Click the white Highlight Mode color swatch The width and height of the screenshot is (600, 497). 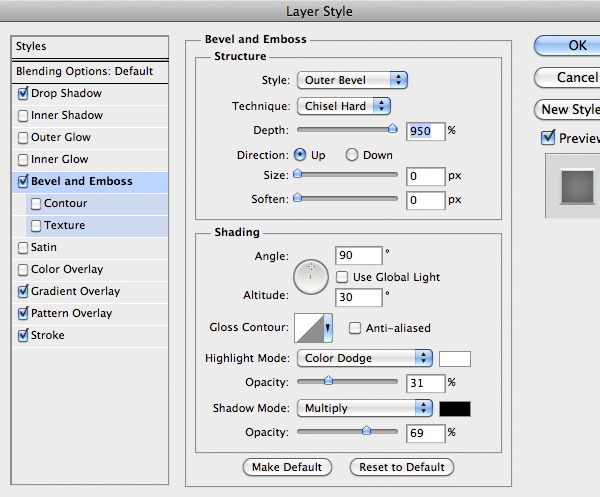pyautogui.click(x=455, y=358)
